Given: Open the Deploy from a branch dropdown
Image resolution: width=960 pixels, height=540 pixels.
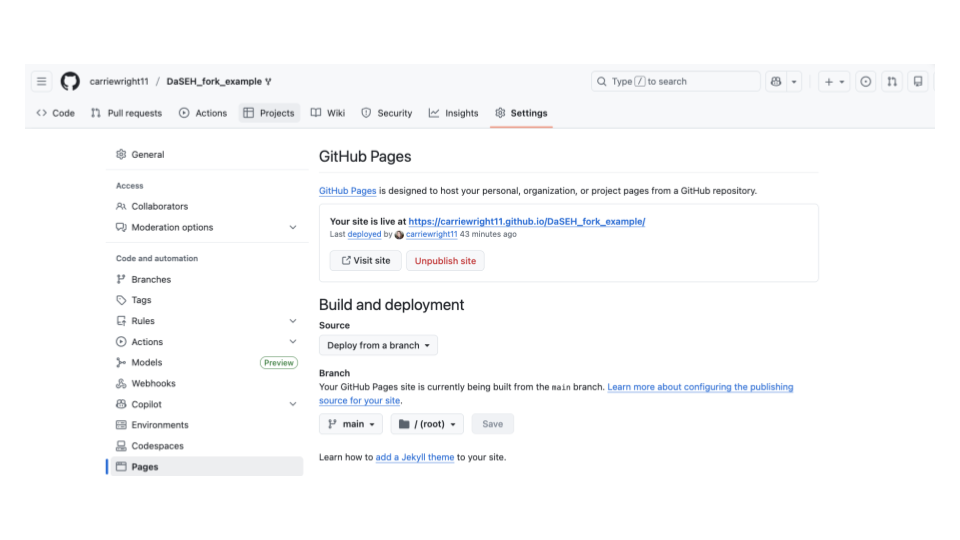Looking at the screenshot, I should 378,345.
